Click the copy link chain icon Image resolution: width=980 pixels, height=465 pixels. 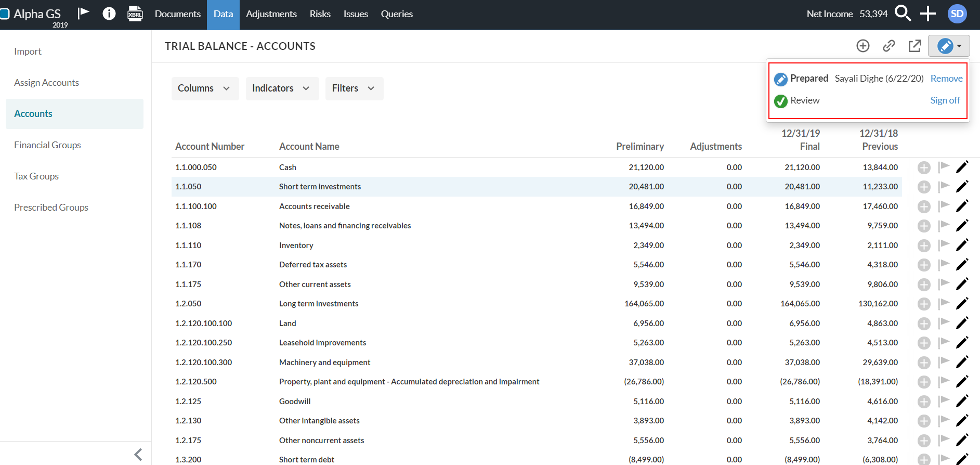889,46
